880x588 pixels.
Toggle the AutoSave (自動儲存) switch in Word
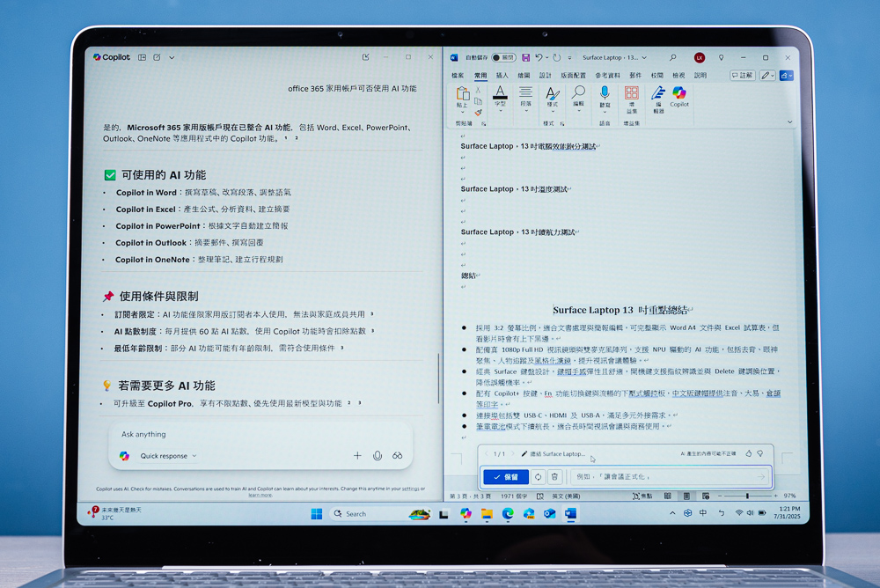click(x=503, y=57)
